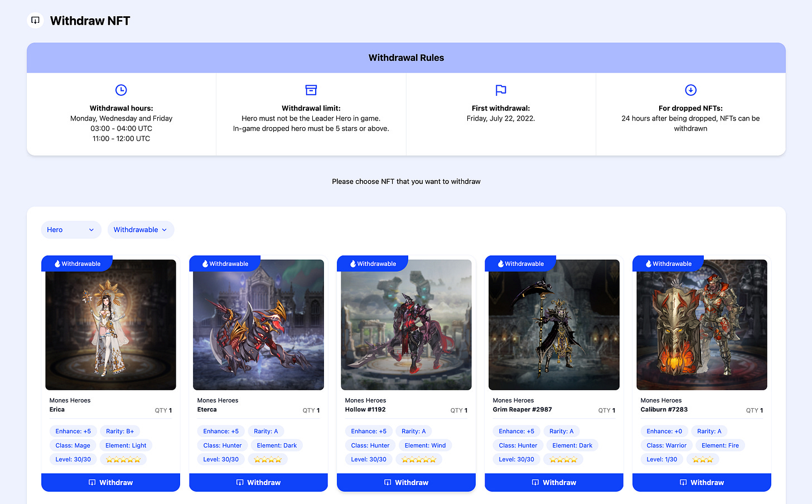812x504 pixels.
Task: Click the 'Erica' hero name text
Action: point(57,409)
